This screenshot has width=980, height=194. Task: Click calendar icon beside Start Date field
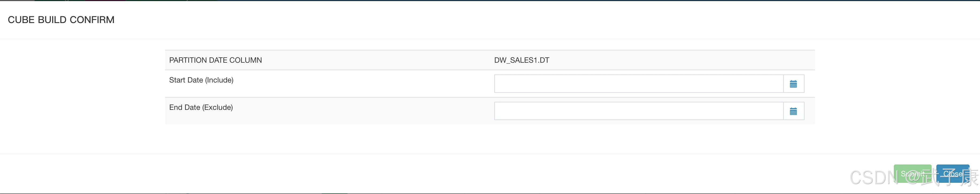pyautogui.click(x=793, y=84)
